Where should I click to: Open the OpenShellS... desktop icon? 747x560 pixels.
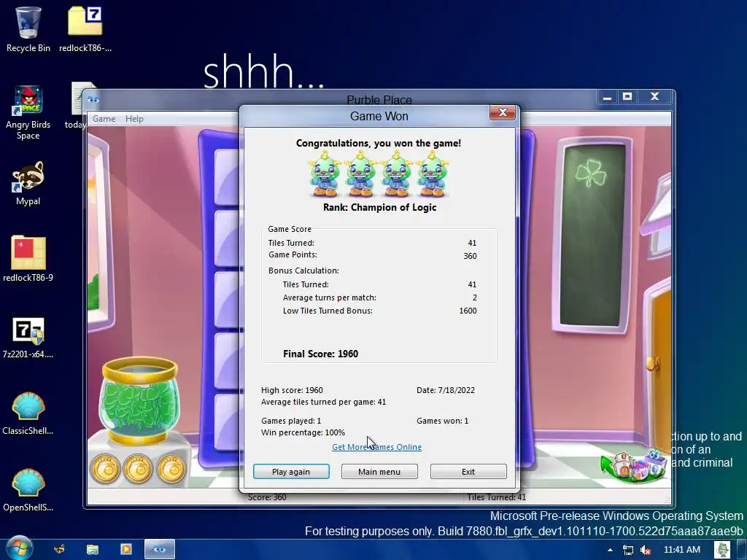click(x=28, y=489)
